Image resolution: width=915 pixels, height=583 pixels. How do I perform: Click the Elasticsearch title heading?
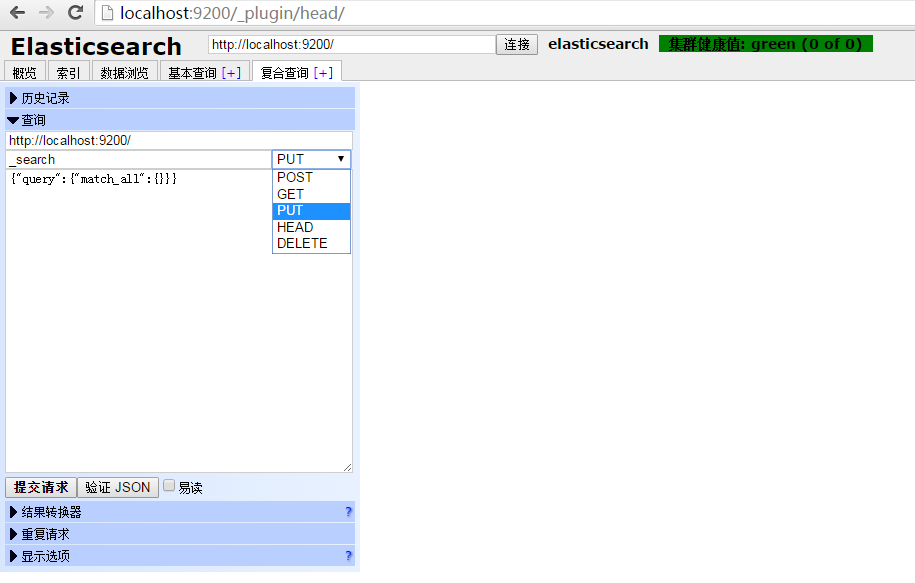click(x=96, y=47)
